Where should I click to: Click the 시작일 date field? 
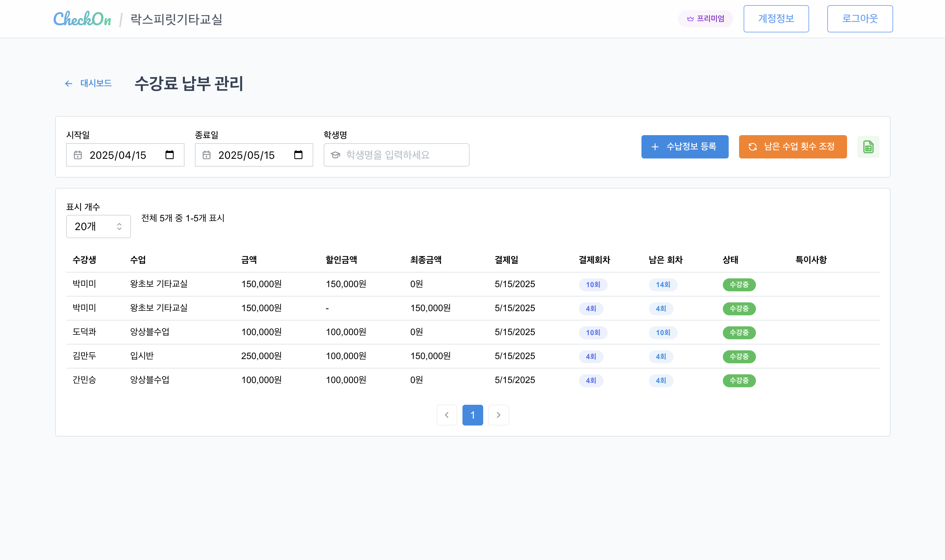pyautogui.click(x=118, y=155)
